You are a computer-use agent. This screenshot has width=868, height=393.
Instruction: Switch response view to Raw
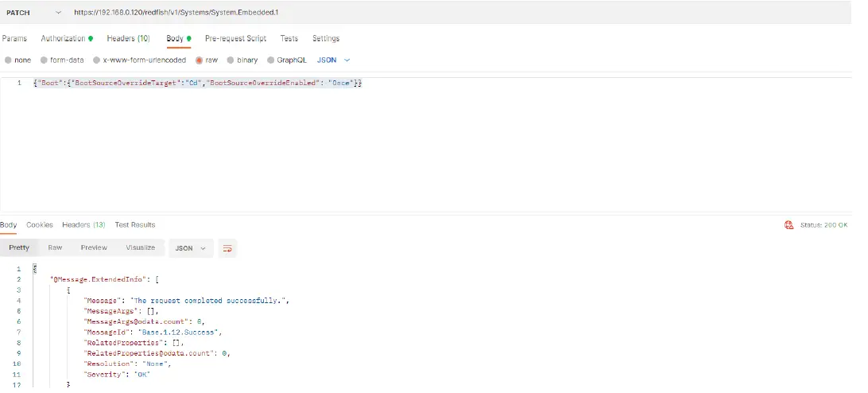click(x=55, y=248)
